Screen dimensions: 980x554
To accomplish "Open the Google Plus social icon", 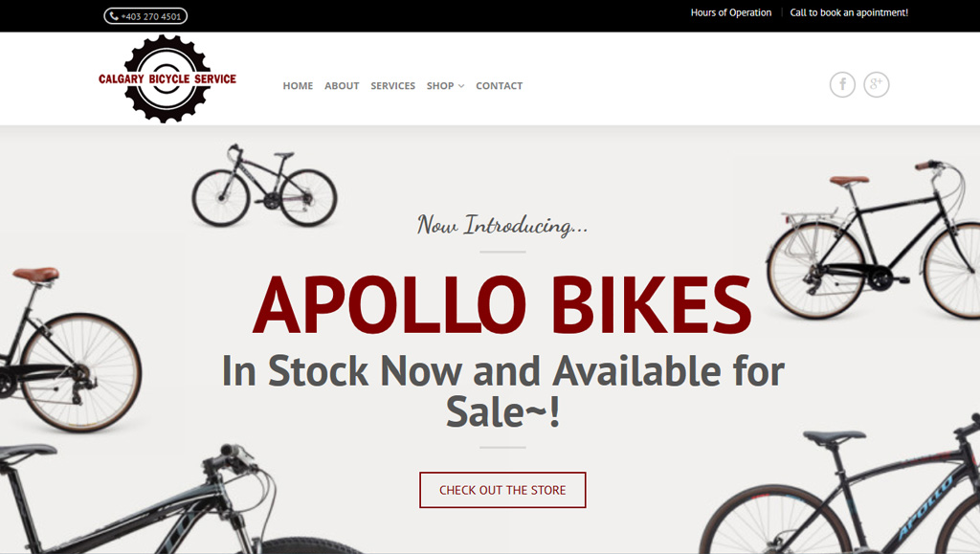I will 877,84.
